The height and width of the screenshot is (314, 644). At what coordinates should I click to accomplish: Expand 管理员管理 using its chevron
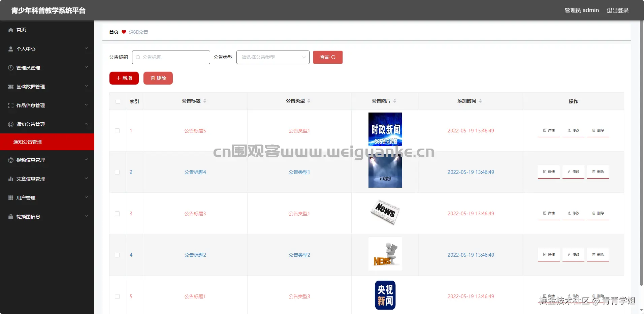(86, 67)
